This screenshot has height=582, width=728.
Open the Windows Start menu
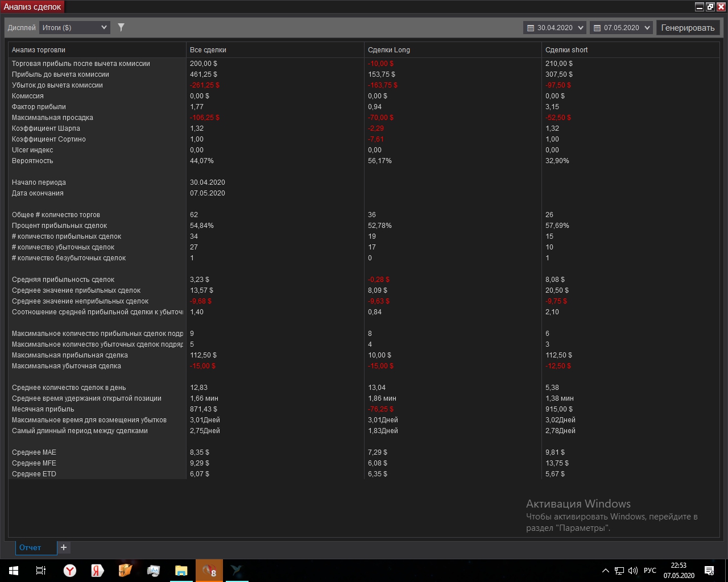[x=14, y=571]
